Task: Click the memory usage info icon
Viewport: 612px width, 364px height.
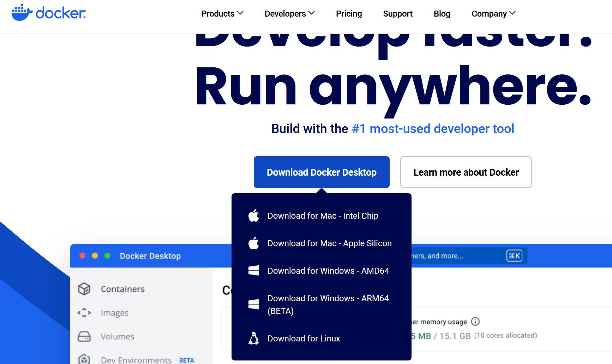Action: (x=475, y=321)
